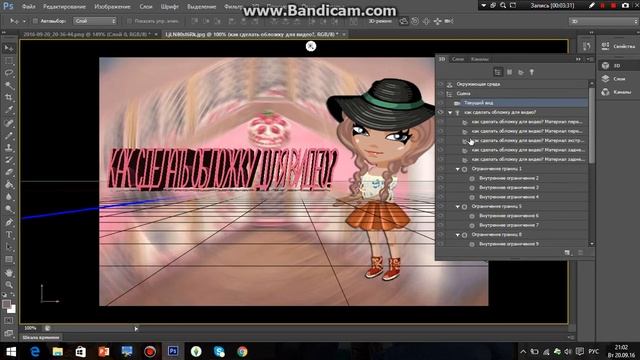Open the 3D collapsed panel button
Viewport: 640px width, 360px height.
[x=618, y=65]
